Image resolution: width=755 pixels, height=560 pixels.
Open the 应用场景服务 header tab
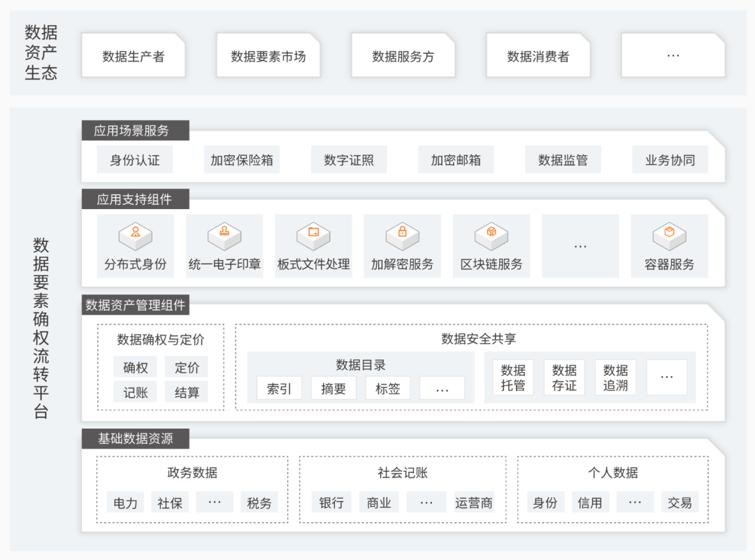[x=136, y=131]
